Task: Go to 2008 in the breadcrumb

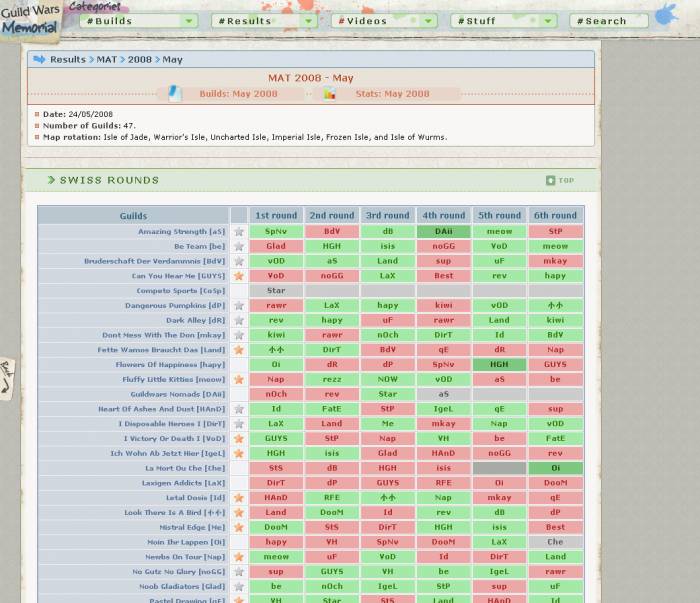Action: coord(140,59)
